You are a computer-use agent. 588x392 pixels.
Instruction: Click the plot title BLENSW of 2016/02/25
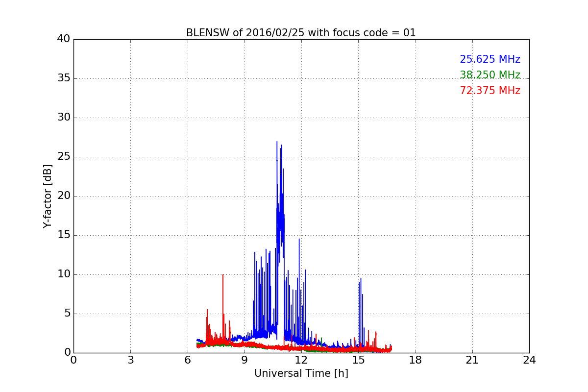pyautogui.click(x=301, y=33)
